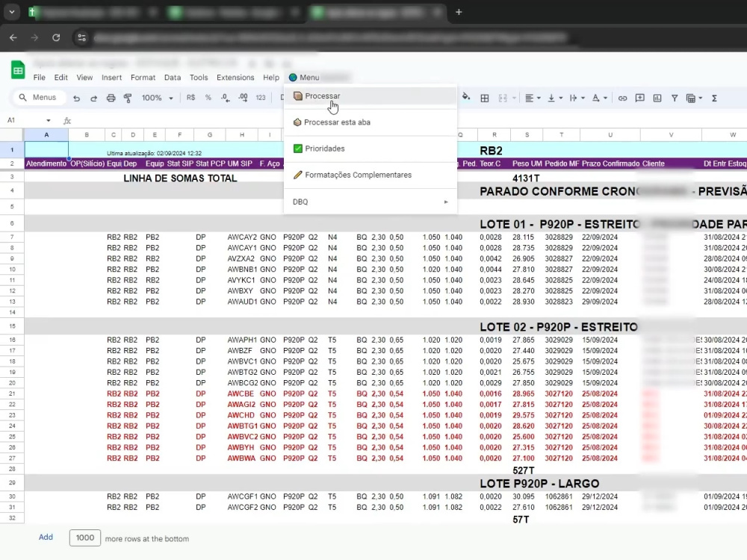Choose cell fill color

(466, 97)
